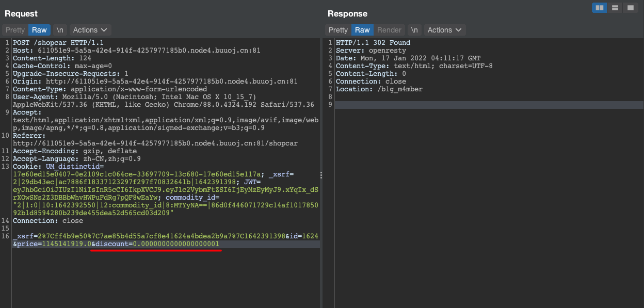Image resolution: width=644 pixels, height=308 pixels.
Task: Click the Cache-Control: max-age=0 line
Action: tap(62, 66)
